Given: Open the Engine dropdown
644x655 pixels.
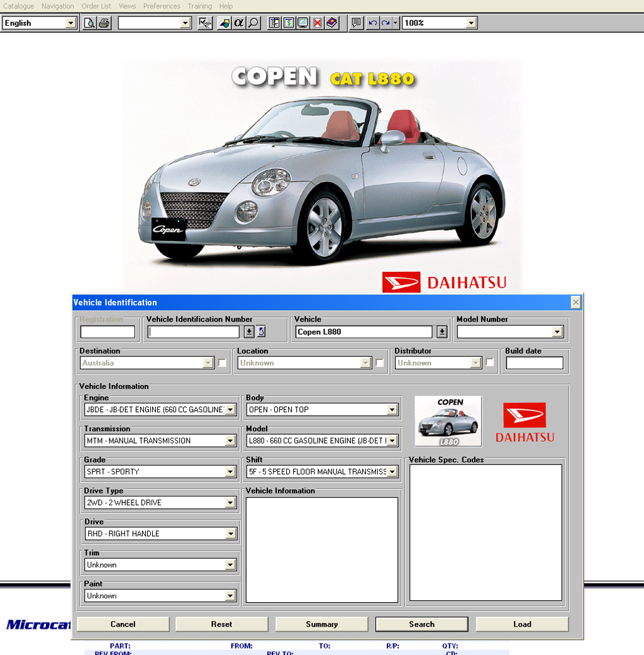Looking at the screenshot, I should pyautogui.click(x=231, y=410).
